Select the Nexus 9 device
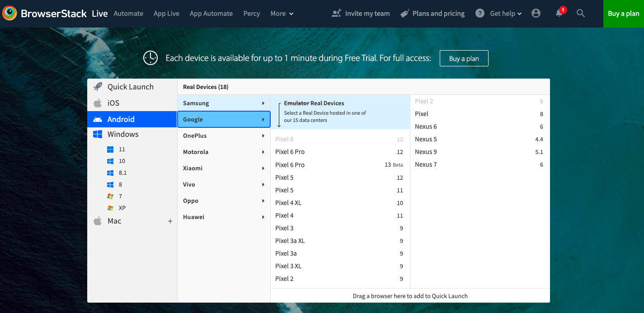Screen dimensions: 644x313 479,152
